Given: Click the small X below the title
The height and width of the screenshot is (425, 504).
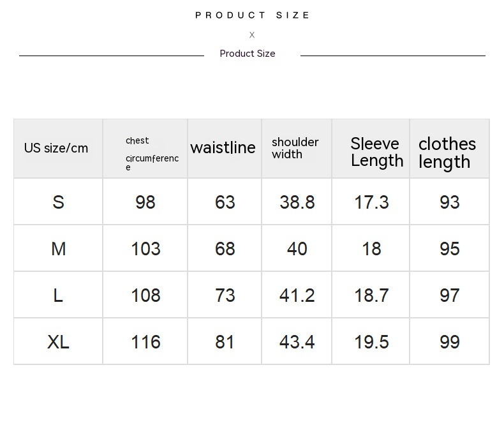Looking at the screenshot, I should (252, 35).
